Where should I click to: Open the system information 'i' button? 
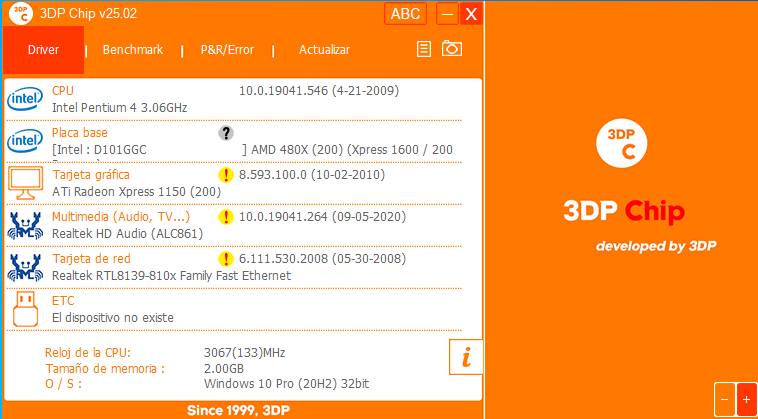pyautogui.click(x=465, y=357)
